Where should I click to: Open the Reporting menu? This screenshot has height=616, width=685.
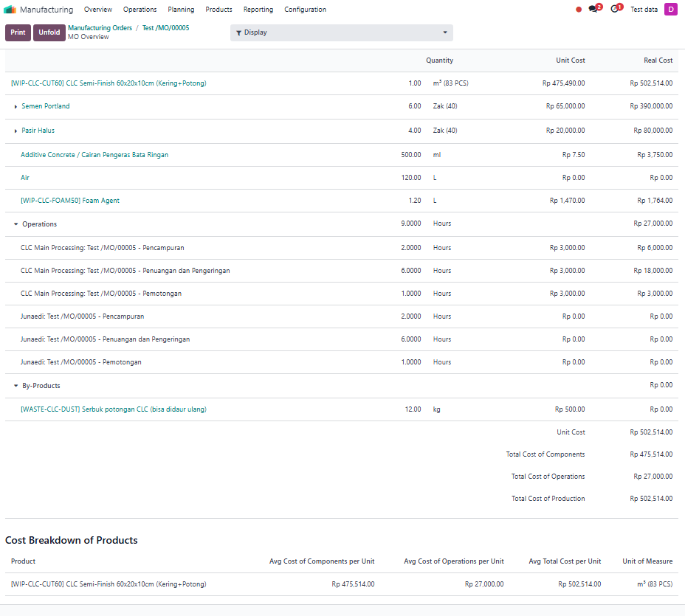click(258, 9)
